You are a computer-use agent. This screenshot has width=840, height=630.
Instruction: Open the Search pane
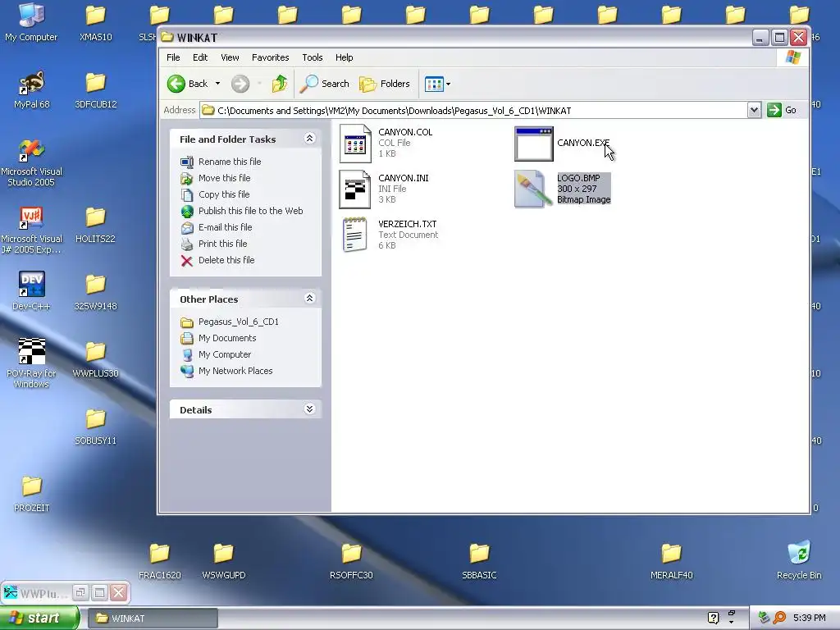tap(325, 84)
